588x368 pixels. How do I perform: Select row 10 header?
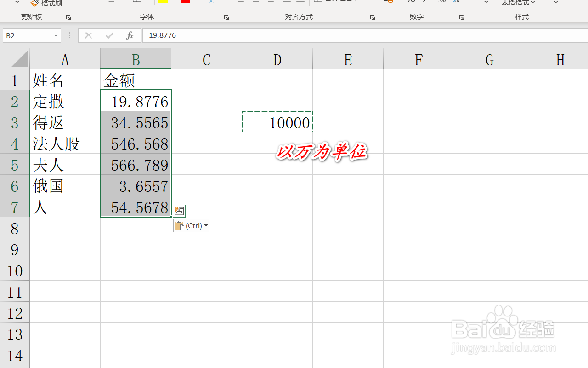coord(15,270)
